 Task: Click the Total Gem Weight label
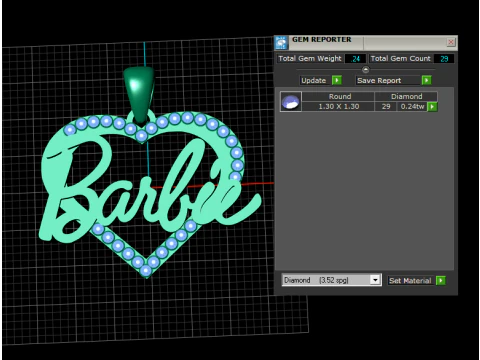click(x=310, y=59)
